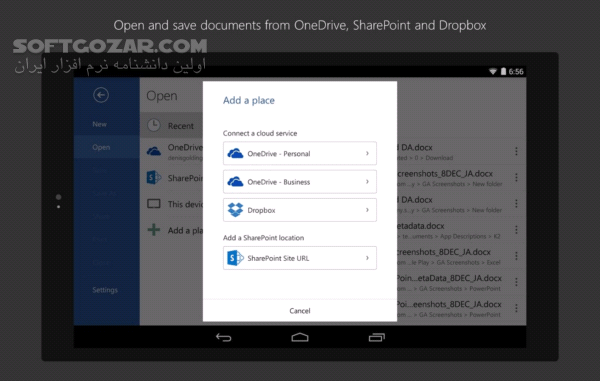This screenshot has width=600, height=381.
Task: Choose OneDrive in the Open list
Action: 171,151
